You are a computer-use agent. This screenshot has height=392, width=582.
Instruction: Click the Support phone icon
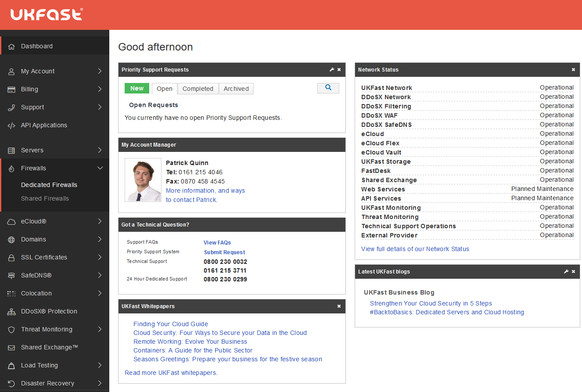[x=12, y=108]
